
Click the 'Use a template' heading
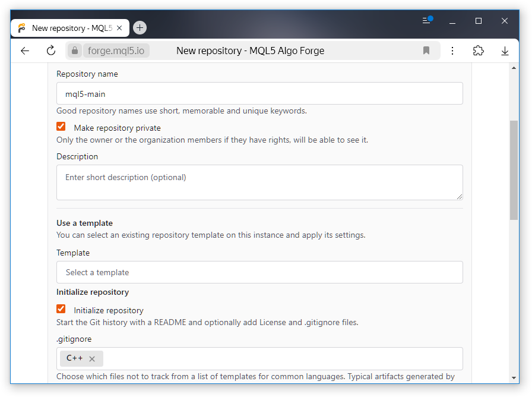tap(84, 223)
